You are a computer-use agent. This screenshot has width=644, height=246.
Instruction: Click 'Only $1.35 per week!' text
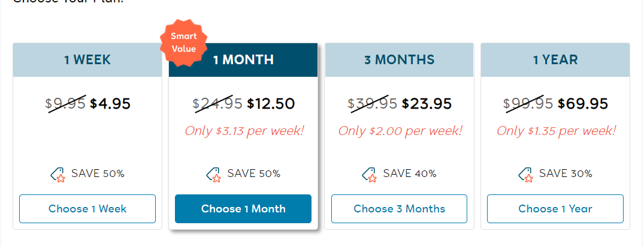tap(556, 131)
